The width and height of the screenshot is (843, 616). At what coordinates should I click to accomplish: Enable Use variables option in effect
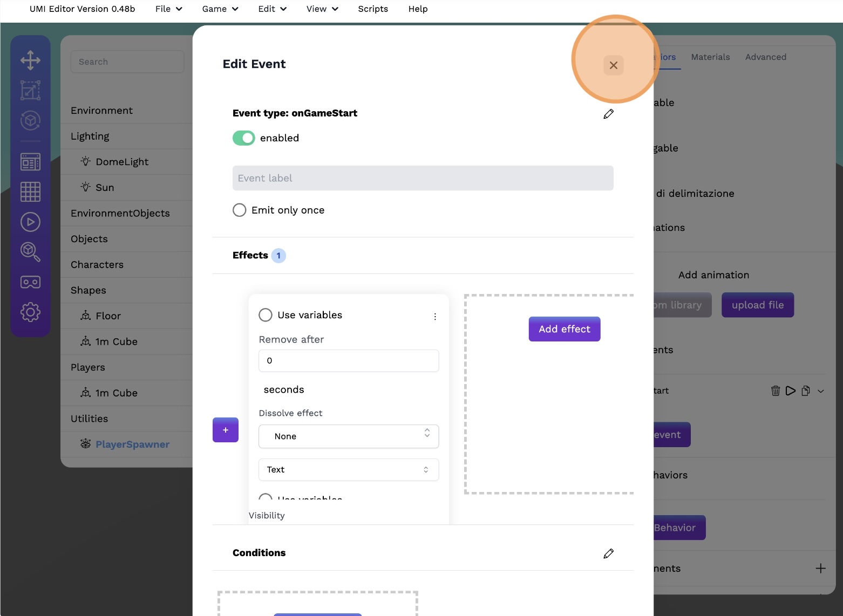click(266, 315)
